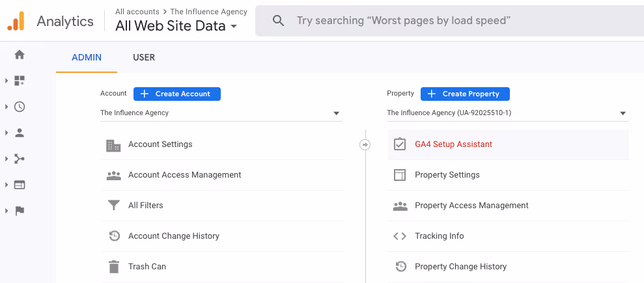Open the account dropdown The Influence Agency
The width and height of the screenshot is (644, 283).
pyautogui.click(x=221, y=113)
